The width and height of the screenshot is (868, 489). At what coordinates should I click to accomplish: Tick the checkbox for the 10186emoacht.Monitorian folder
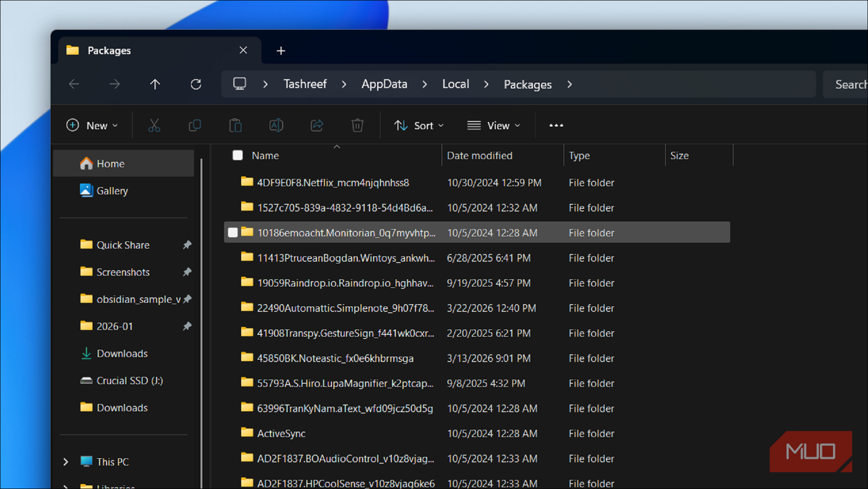coord(233,232)
